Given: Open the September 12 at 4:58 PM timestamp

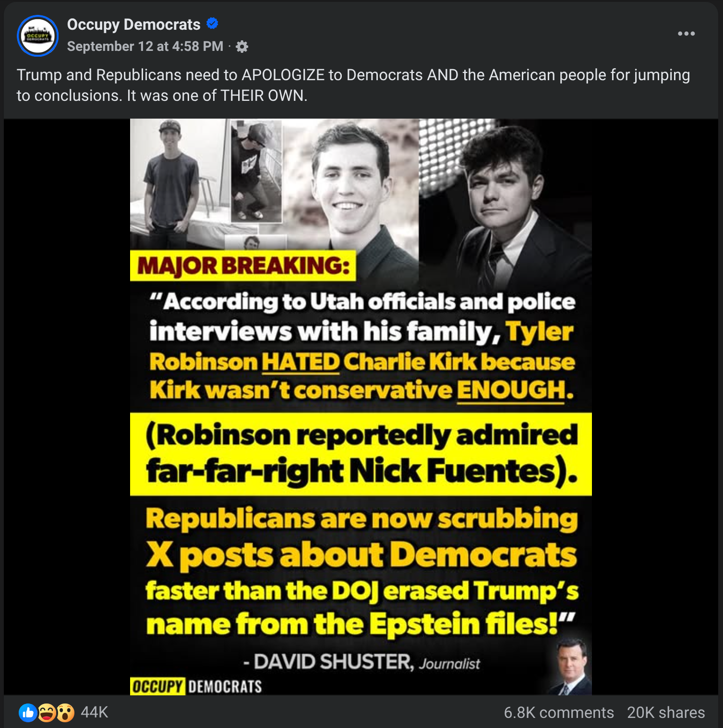Looking at the screenshot, I should click(x=145, y=46).
